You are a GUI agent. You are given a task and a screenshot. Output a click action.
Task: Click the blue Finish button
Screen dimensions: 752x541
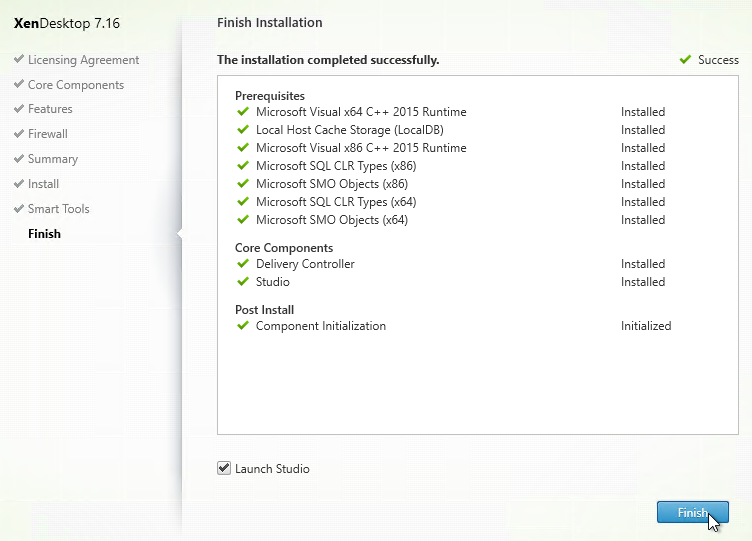[x=693, y=512]
